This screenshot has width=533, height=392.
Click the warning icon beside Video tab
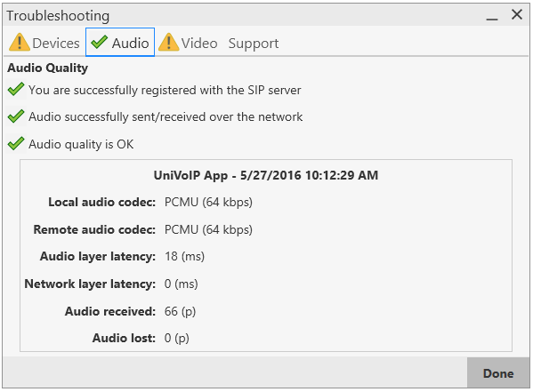pyautogui.click(x=168, y=42)
